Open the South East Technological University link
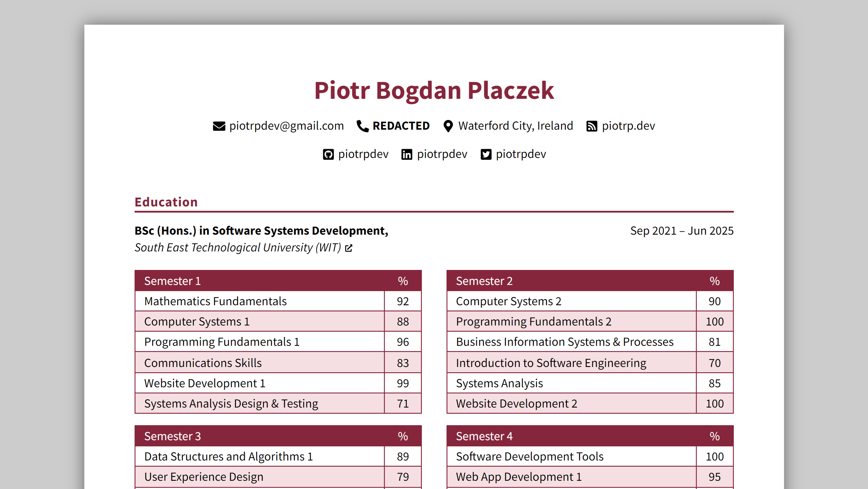The image size is (868, 489). tap(238, 248)
